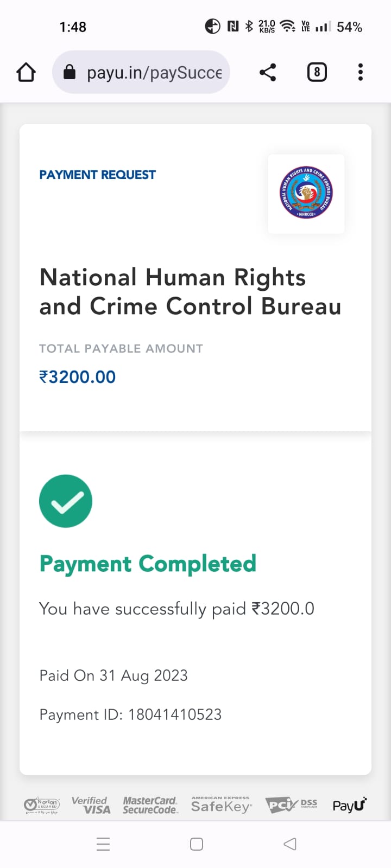Tap the Android recent apps button
The image size is (391, 868).
[103, 844]
